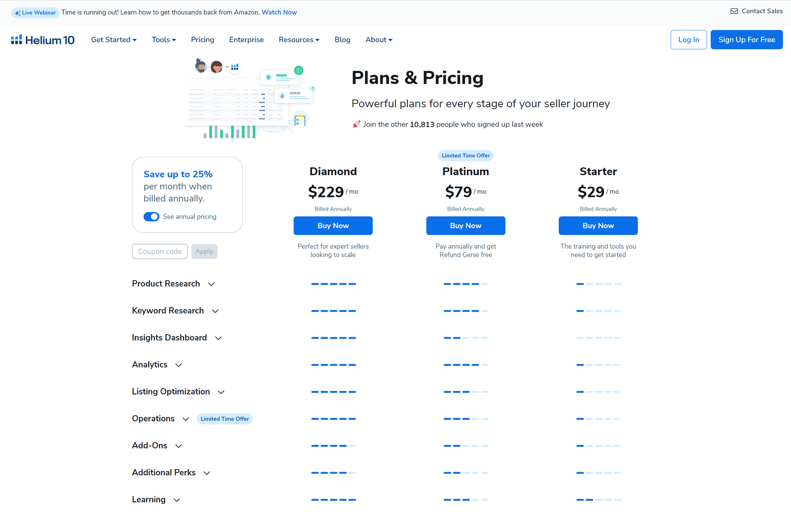Open the Tools dropdown menu
The image size is (791, 532).
pos(164,40)
